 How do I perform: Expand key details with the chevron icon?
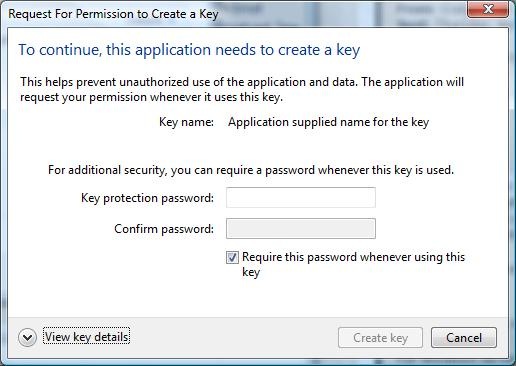pyautogui.click(x=27, y=338)
